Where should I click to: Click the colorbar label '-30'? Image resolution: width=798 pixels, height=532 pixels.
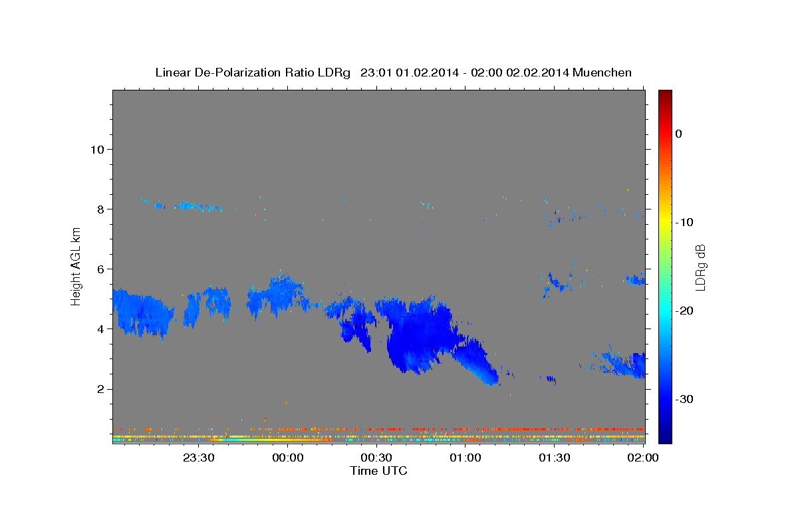coord(684,399)
